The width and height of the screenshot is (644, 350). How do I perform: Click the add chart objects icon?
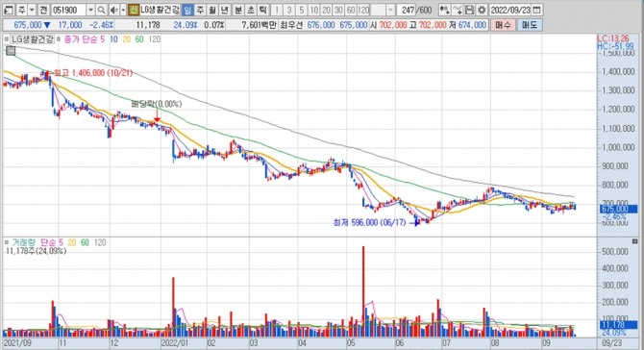pyautogui.click(x=444, y=10)
